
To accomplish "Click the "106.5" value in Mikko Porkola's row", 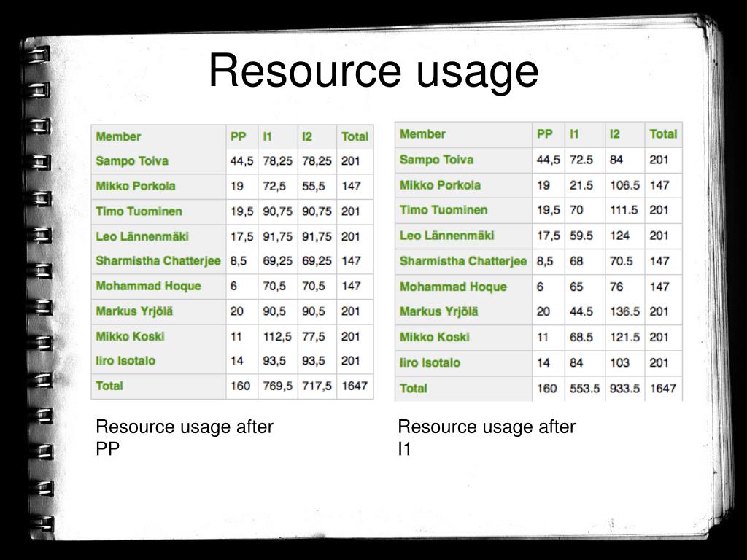I will click(x=624, y=185).
